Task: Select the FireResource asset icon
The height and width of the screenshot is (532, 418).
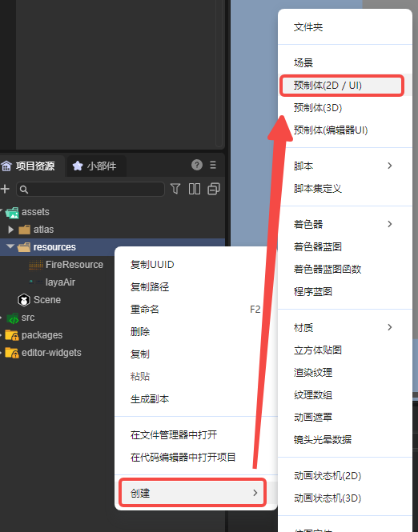Action: (x=36, y=265)
